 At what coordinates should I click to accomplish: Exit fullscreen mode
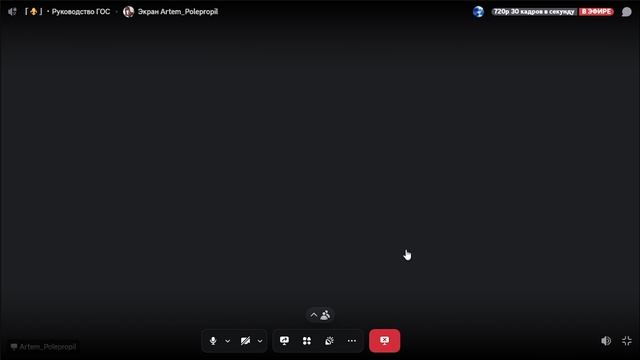(627, 341)
